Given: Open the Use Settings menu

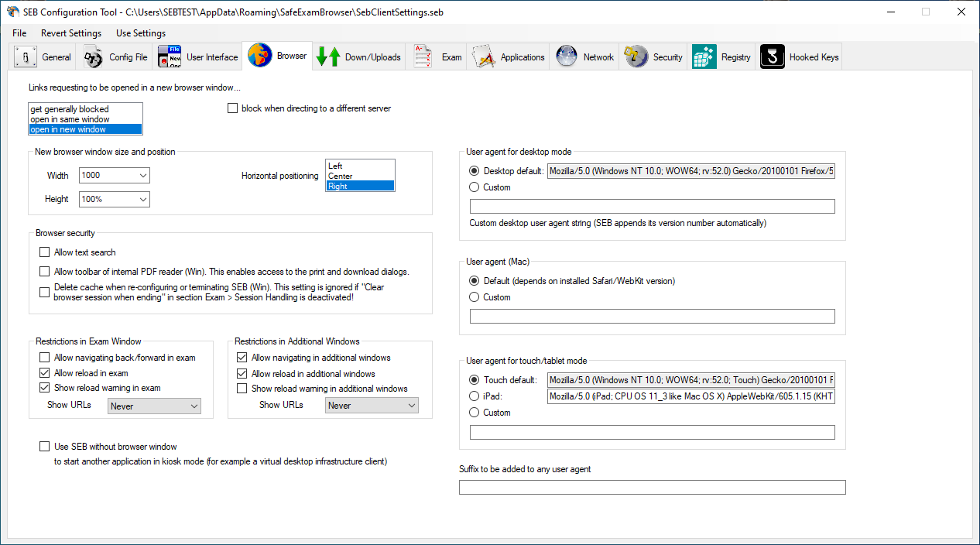Looking at the screenshot, I should [x=141, y=33].
